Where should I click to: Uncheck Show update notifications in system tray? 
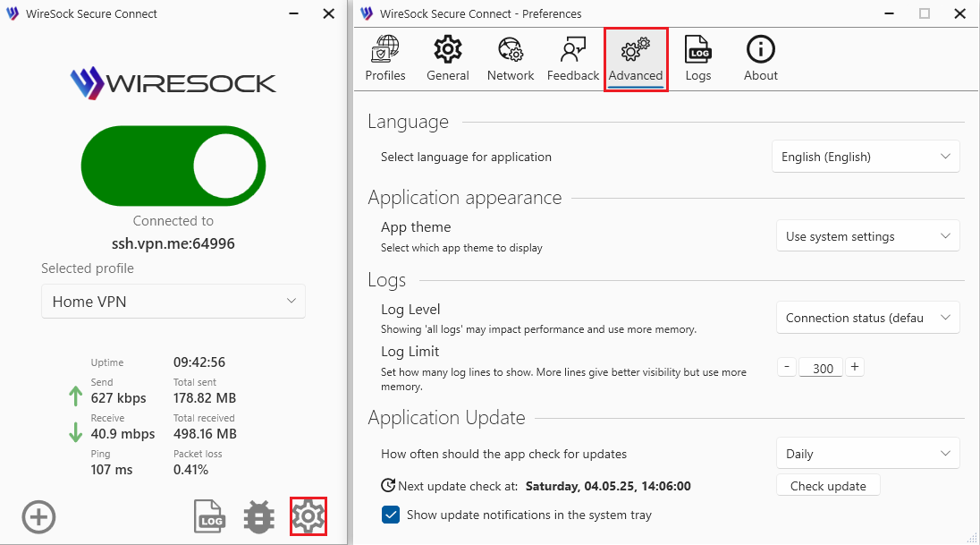(x=391, y=515)
